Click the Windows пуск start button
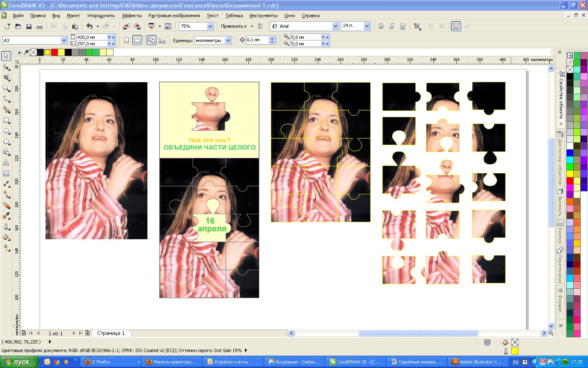 pyautogui.click(x=19, y=362)
